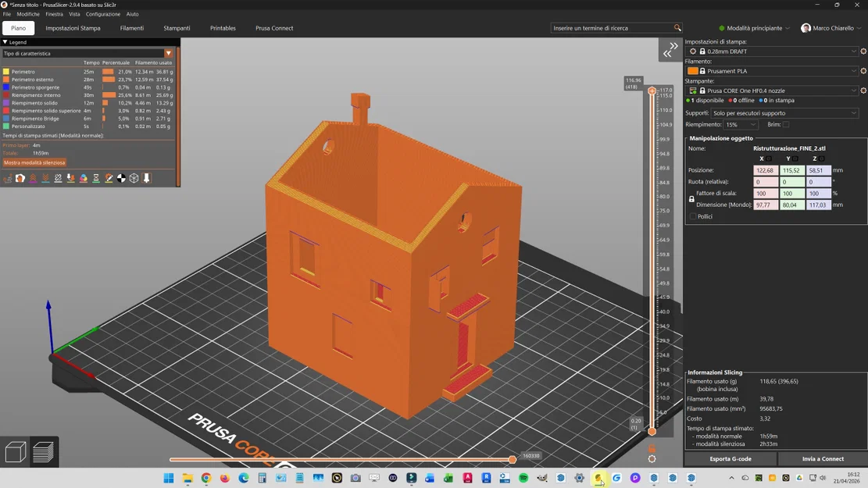
Task: Toggle retractions icon with up chevrons
Action: click(34, 178)
